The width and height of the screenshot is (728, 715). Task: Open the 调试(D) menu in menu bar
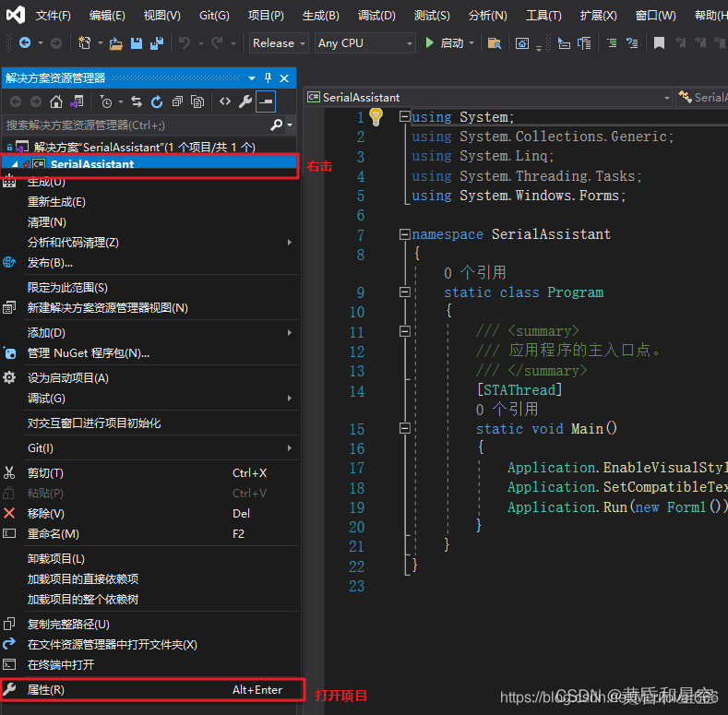376,16
